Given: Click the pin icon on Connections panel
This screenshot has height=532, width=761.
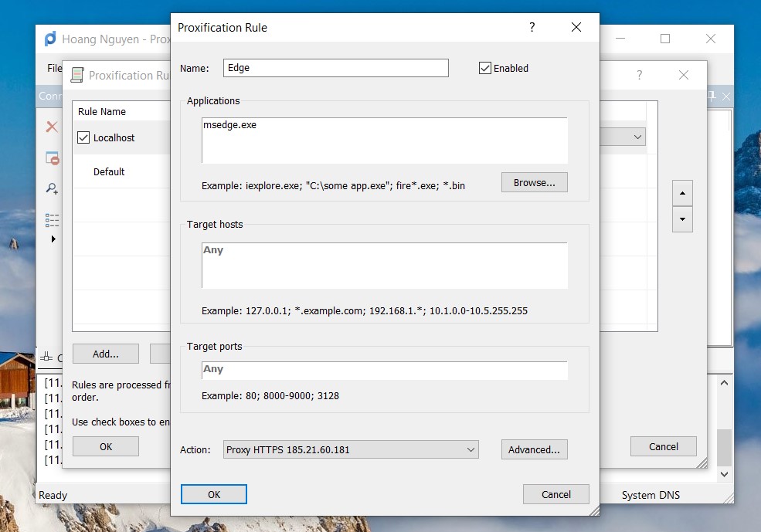Looking at the screenshot, I should 712,97.
